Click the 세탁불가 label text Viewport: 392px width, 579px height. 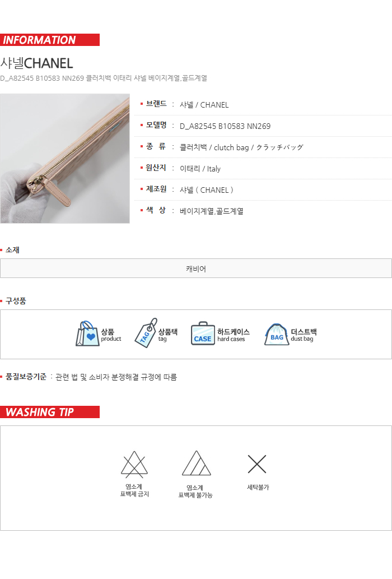point(258,487)
